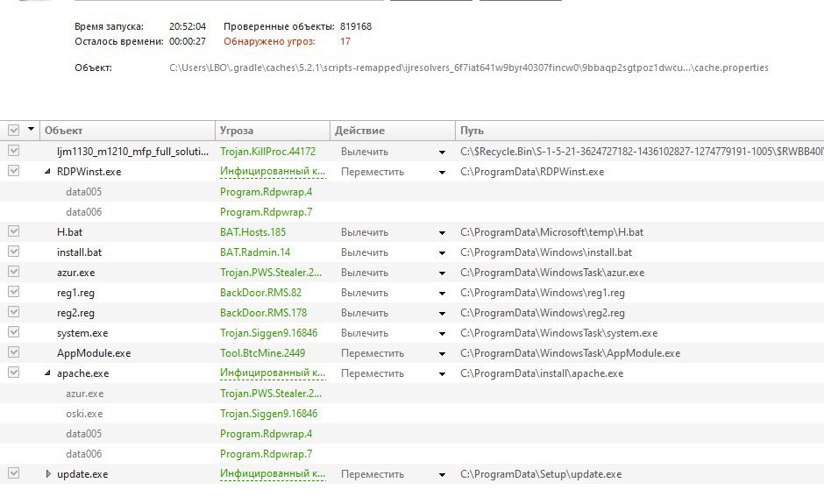Sort by the Действие column header
Screen dimensions: 824x504
point(393,131)
